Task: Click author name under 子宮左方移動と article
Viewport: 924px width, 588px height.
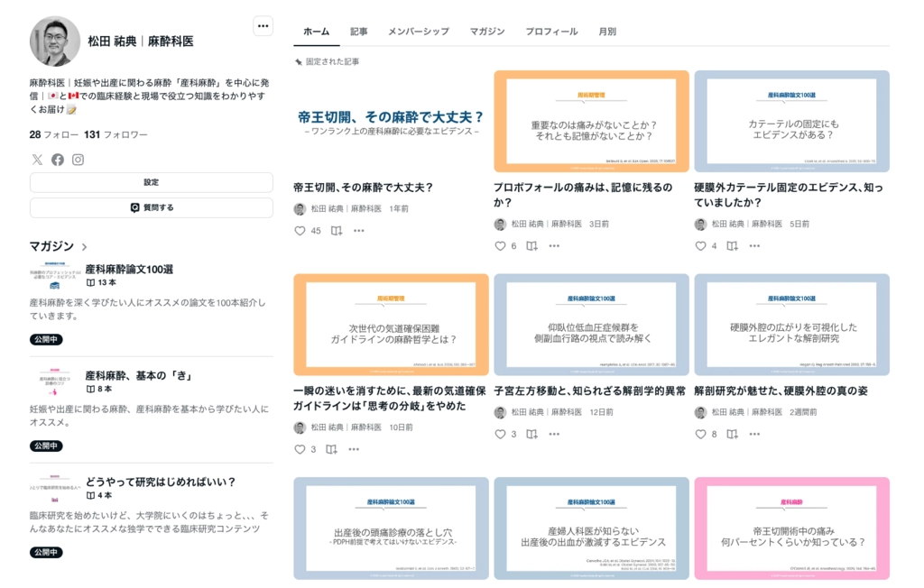Action: tap(546, 412)
